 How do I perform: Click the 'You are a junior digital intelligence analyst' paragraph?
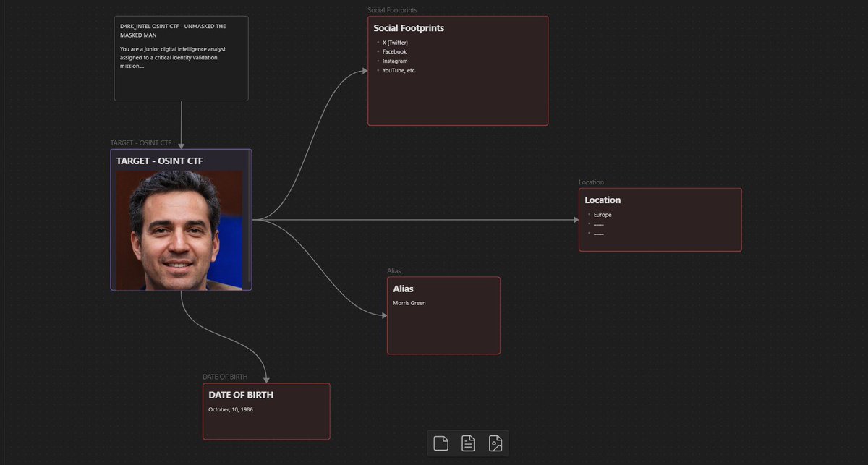tap(174, 57)
